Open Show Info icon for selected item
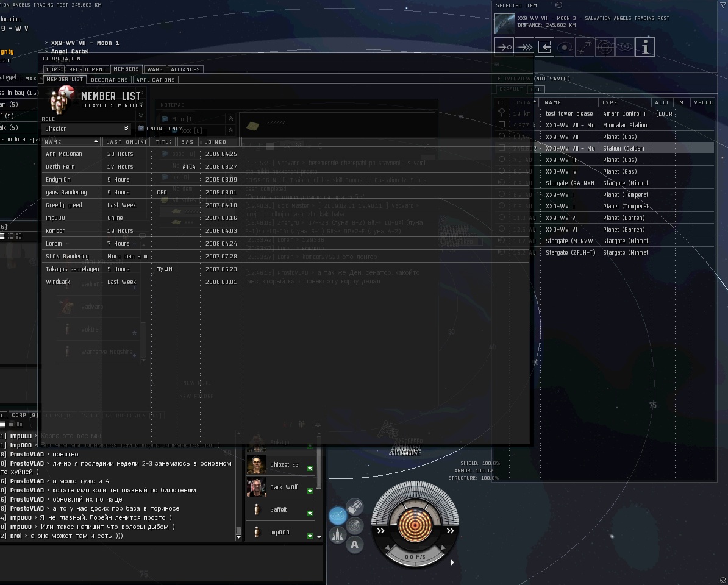The image size is (728, 585). (x=645, y=47)
